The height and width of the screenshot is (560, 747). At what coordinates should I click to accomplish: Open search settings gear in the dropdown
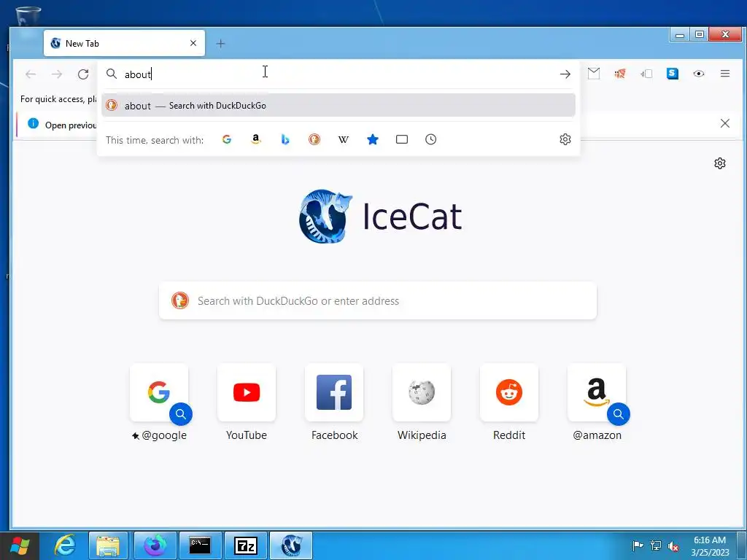[565, 139]
